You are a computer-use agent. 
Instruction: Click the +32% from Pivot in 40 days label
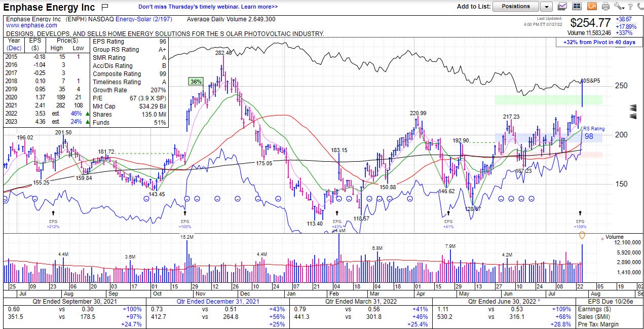click(599, 42)
